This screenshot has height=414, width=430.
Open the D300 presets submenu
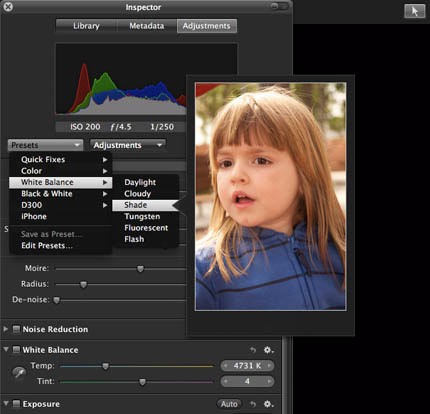tap(60, 205)
